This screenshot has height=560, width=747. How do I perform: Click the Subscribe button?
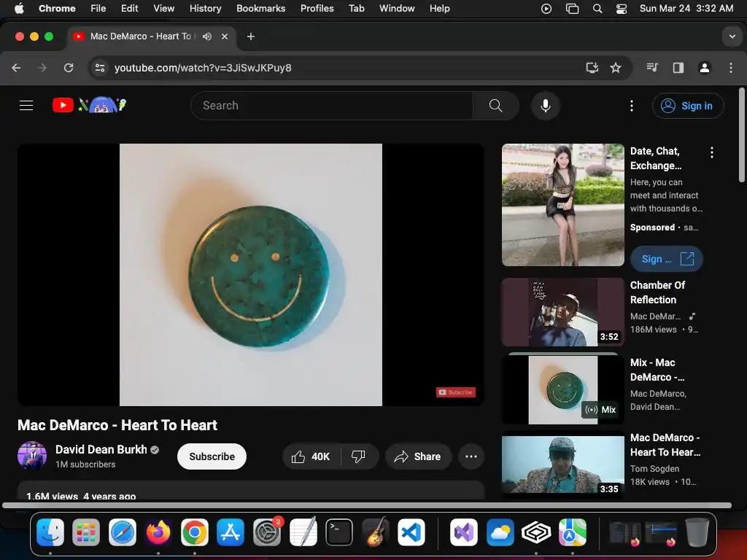(212, 456)
